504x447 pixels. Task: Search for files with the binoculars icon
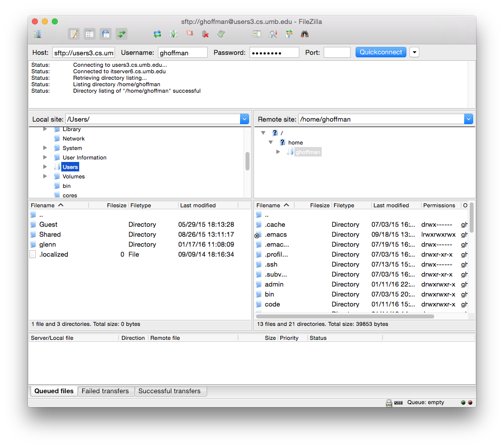pos(305,34)
